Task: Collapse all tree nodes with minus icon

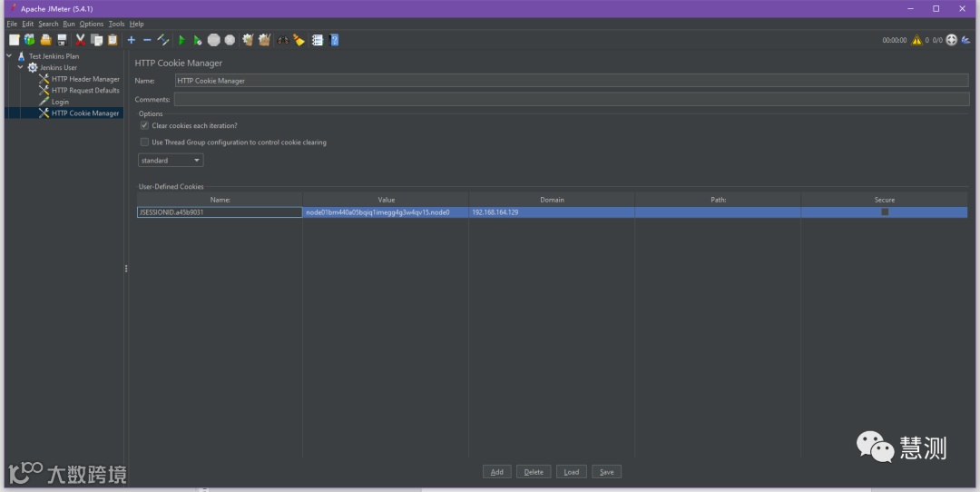Action: tap(147, 40)
